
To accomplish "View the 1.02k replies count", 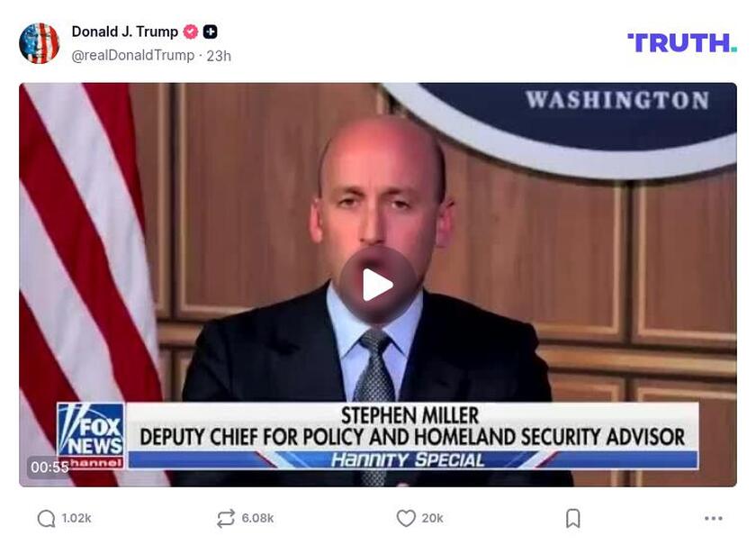I will [76, 518].
